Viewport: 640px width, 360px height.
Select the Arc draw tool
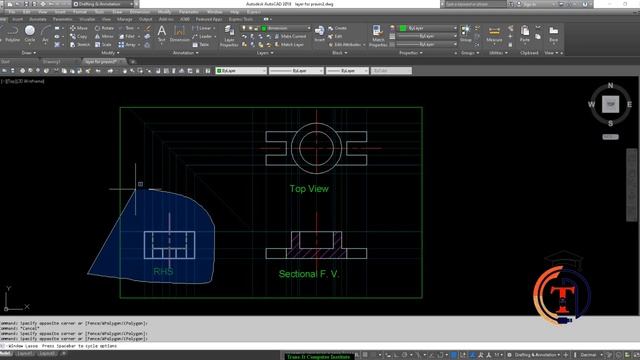pos(45,34)
